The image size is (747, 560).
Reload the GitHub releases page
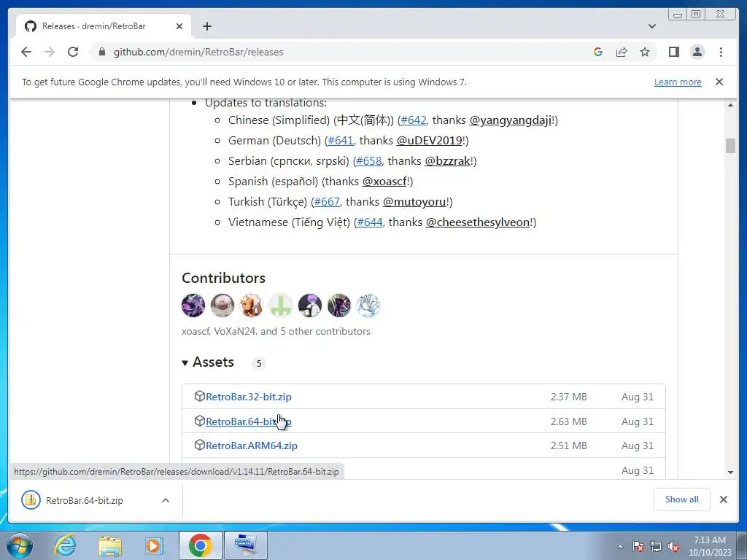tap(73, 52)
